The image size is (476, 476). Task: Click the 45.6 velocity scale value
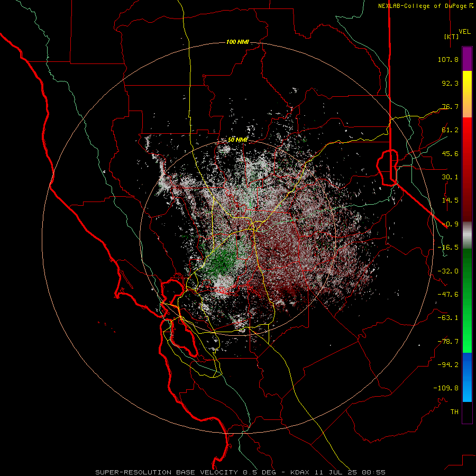point(450,153)
